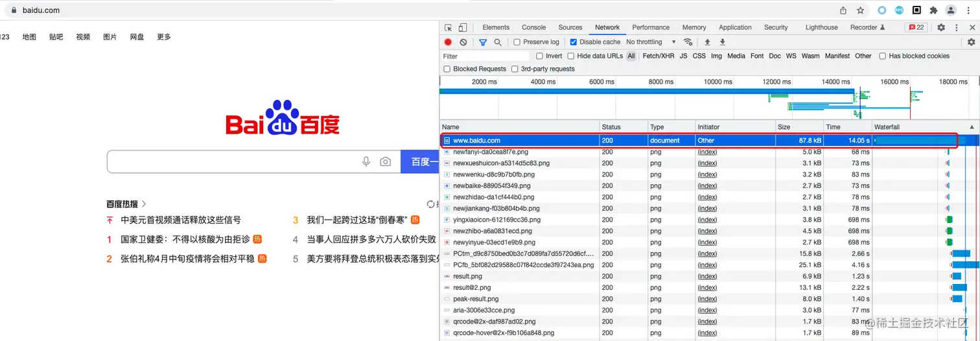Sort by the Status column header

[x=624, y=127]
